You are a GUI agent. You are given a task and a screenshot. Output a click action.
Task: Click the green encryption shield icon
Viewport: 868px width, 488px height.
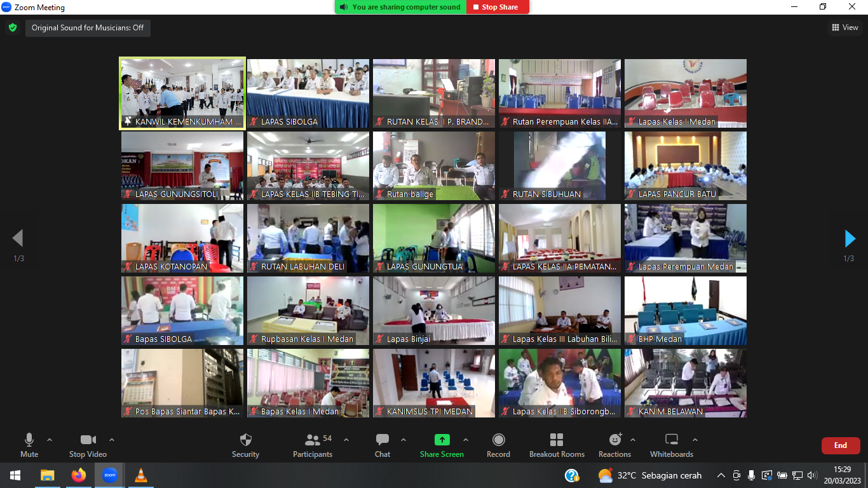click(x=12, y=28)
